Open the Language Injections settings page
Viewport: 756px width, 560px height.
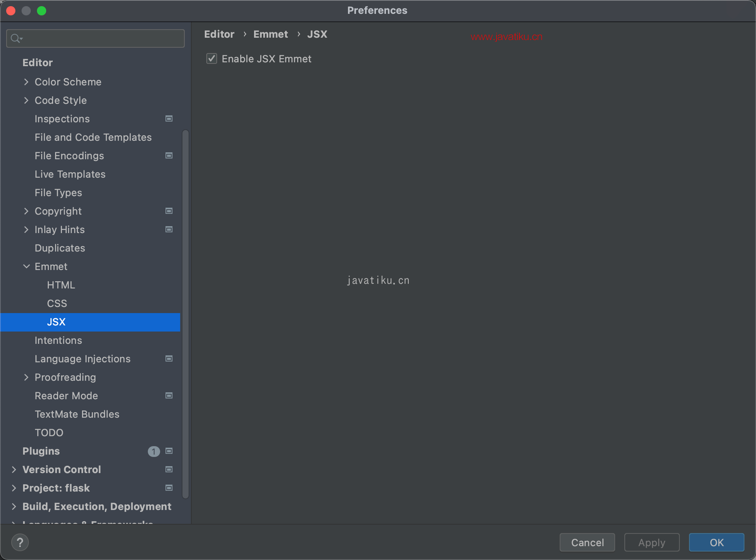pos(82,359)
